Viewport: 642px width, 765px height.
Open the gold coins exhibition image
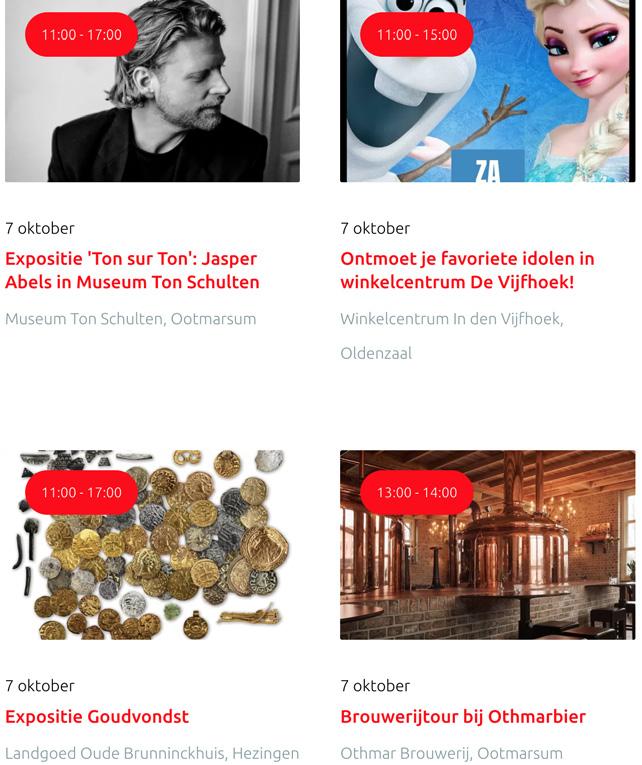152,544
